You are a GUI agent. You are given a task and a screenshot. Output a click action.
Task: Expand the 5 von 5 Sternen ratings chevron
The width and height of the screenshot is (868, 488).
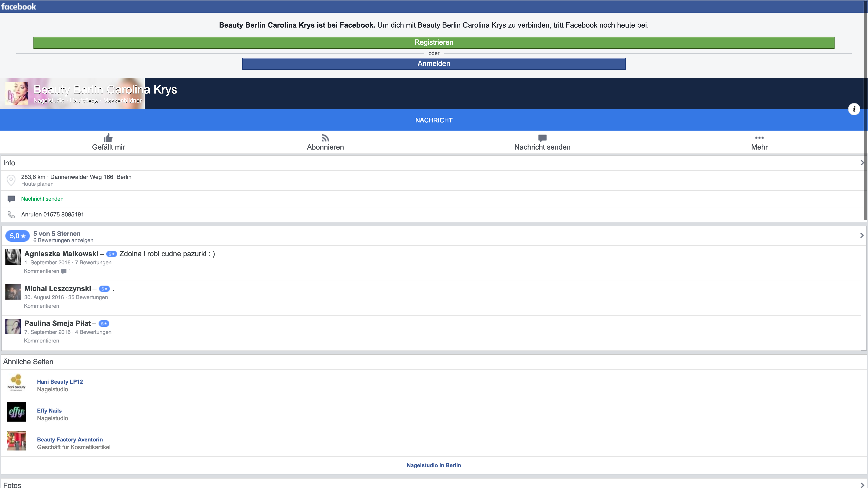coord(862,235)
